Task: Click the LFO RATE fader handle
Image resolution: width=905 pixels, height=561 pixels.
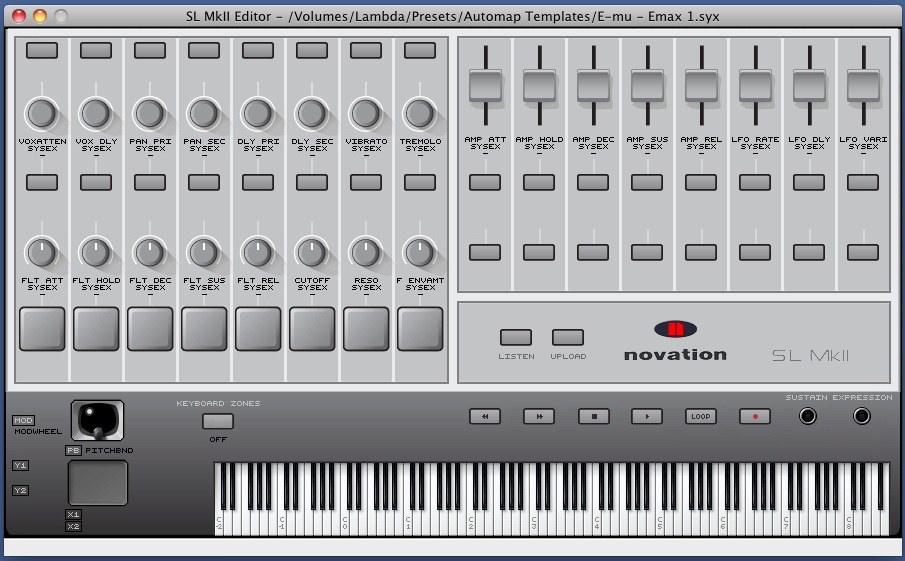Action: pyautogui.click(x=755, y=85)
